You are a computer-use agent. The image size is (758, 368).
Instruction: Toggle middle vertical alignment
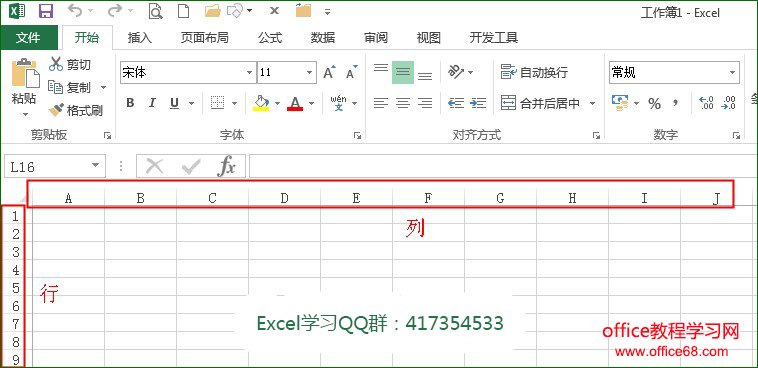403,73
